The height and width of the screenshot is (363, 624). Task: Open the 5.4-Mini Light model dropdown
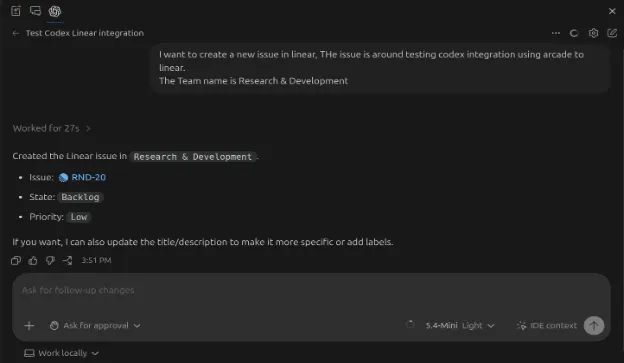tap(460, 326)
